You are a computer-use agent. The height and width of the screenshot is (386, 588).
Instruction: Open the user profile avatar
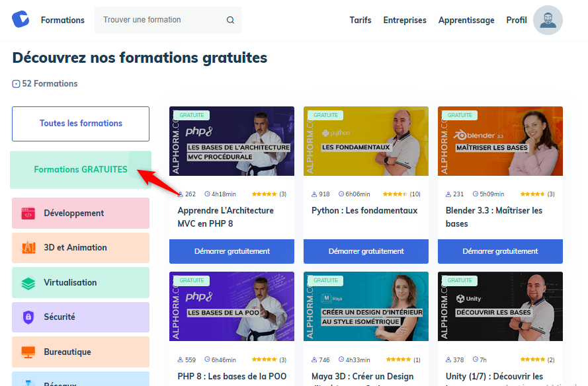[548, 20]
